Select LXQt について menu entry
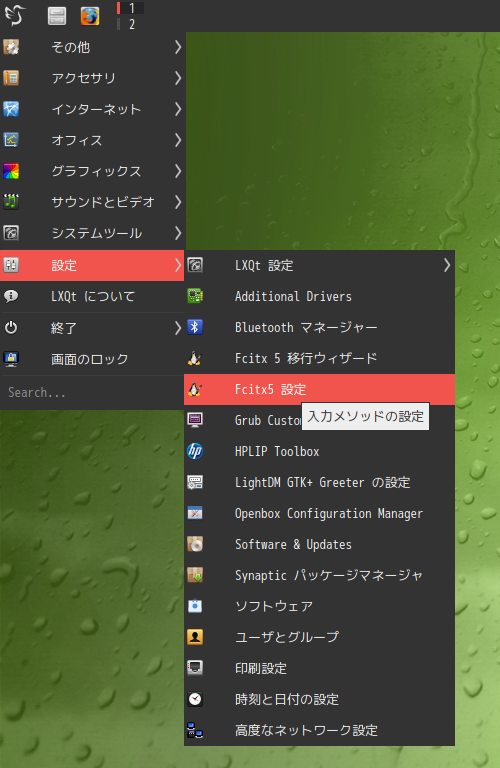The height and width of the screenshot is (768, 500). pyautogui.click(x=92, y=296)
